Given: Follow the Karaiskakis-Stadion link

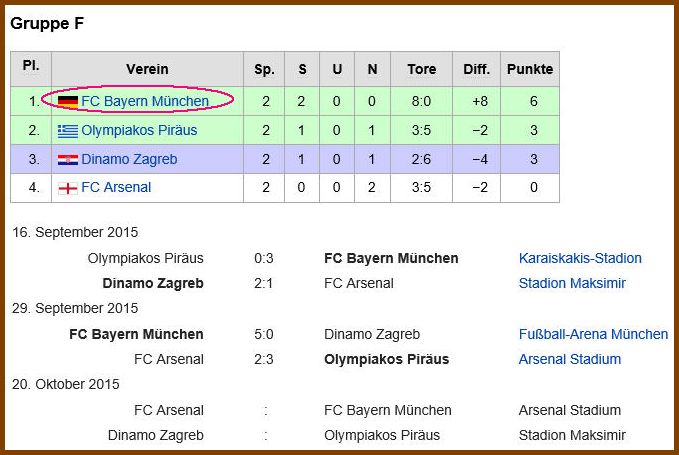Looking at the screenshot, I should 580,258.
